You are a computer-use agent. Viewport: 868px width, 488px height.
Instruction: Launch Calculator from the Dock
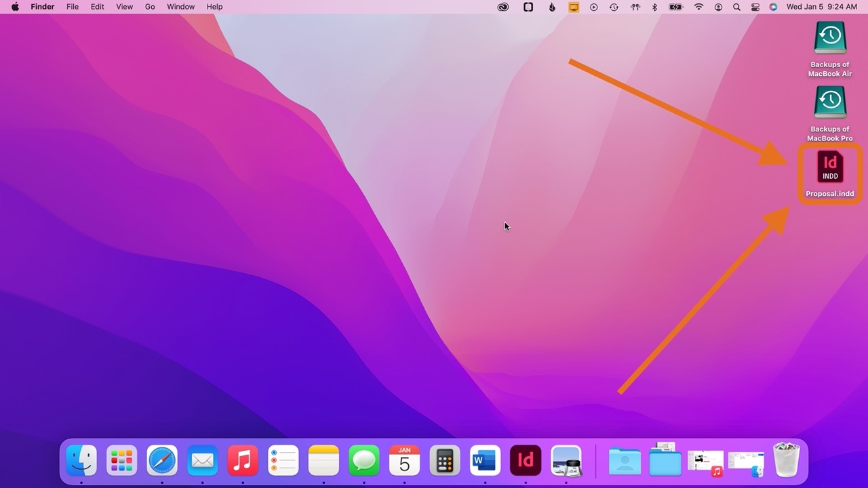pos(445,461)
